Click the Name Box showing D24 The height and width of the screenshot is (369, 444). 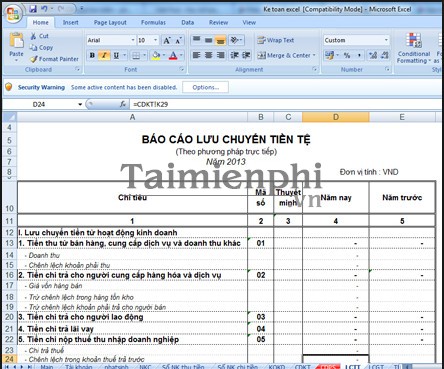39,104
